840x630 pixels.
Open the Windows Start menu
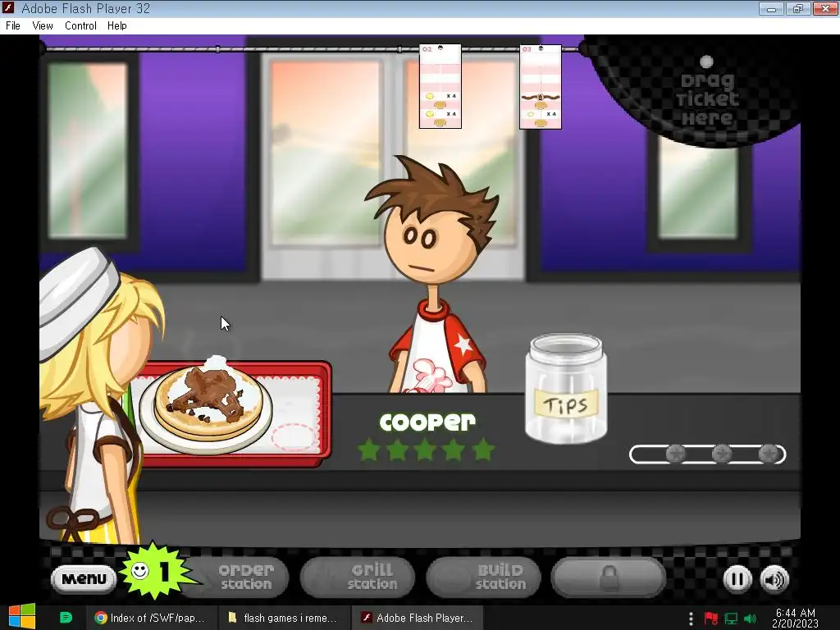(x=22, y=617)
